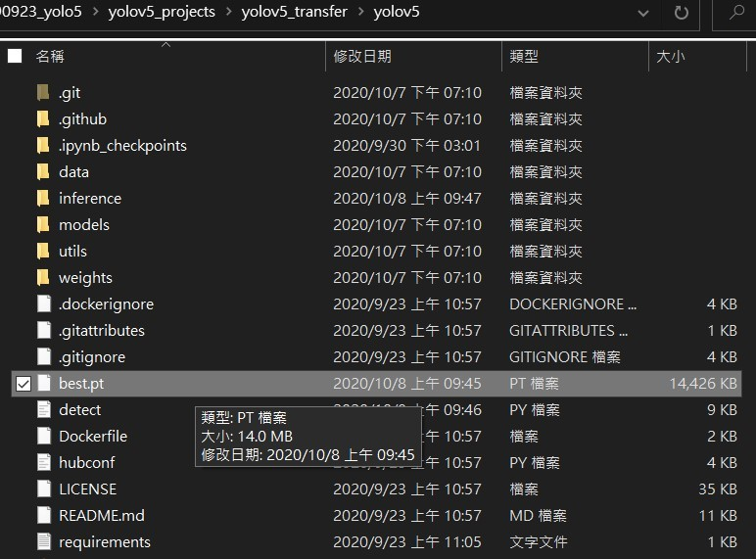
Task: Click the Dockerfile file icon
Action: pyautogui.click(x=44, y=436)
